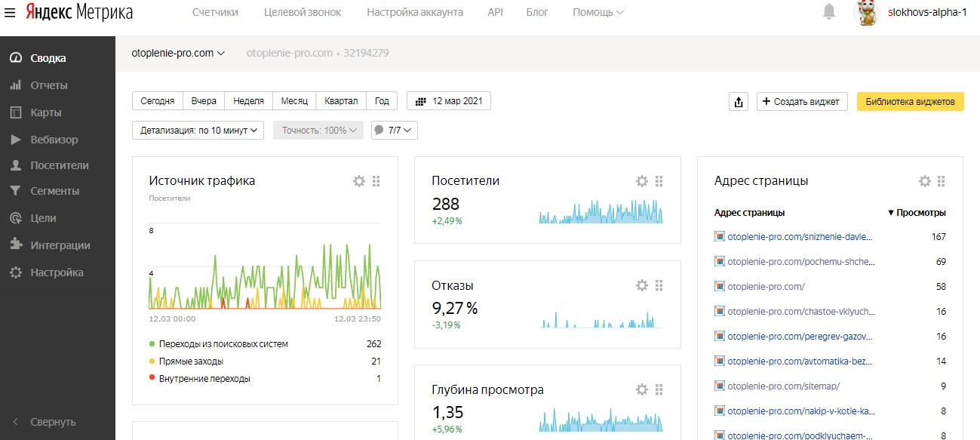Select the Неделя period
The image size is (980, 440).
248,101
